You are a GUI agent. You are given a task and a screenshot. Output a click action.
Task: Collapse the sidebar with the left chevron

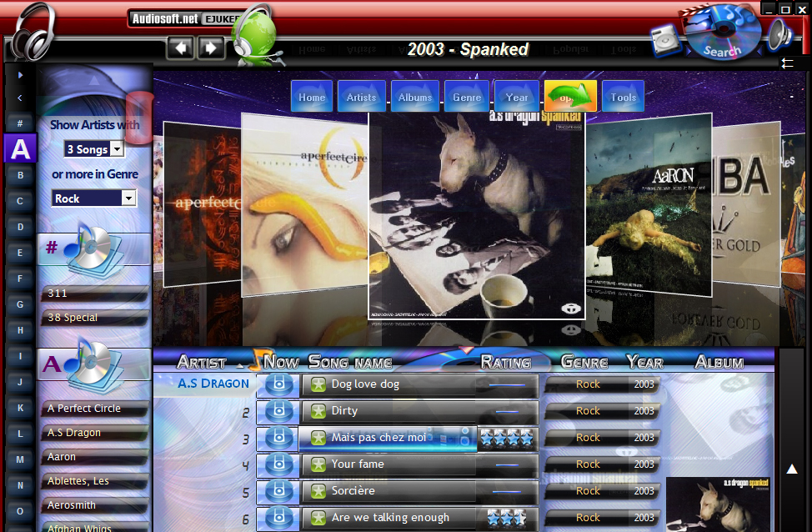pos(20,98)
